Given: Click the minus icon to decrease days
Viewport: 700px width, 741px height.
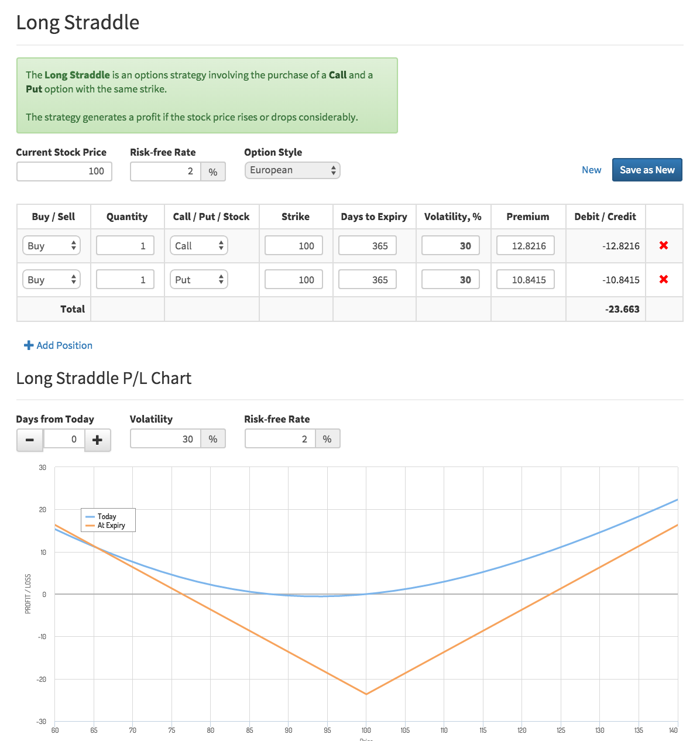Looking at the screenshot, I should (x=30, y=440).
